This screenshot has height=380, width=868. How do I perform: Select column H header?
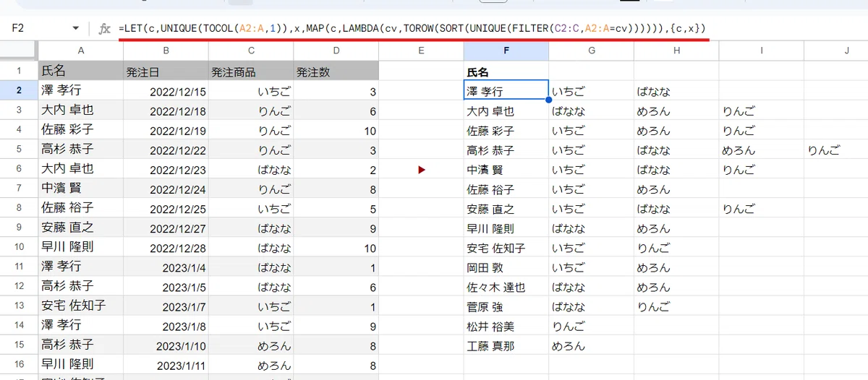click(676, 51)
